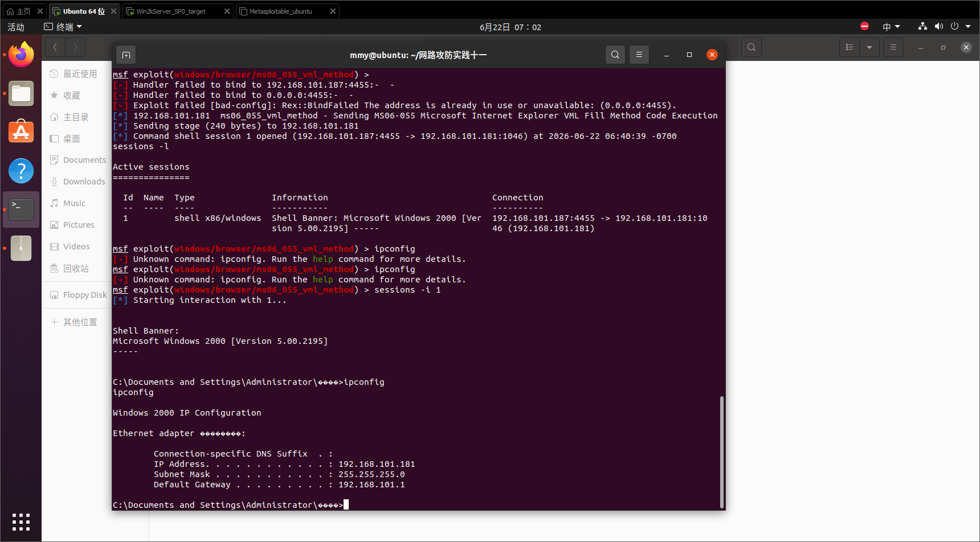Screen dimensions: 980x542
Task: Switch to Win2kServer_SP0_target VM tab
Action: (x=171, y=11)
